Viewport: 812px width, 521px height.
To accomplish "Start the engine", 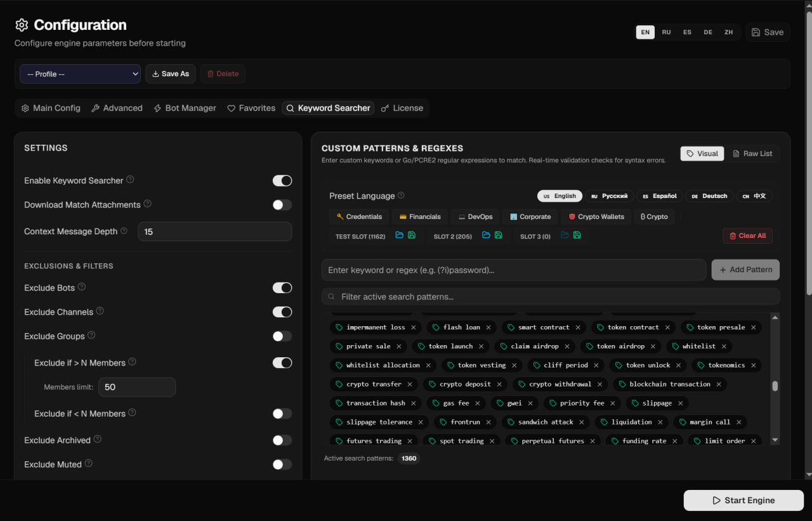I will 743,500.
